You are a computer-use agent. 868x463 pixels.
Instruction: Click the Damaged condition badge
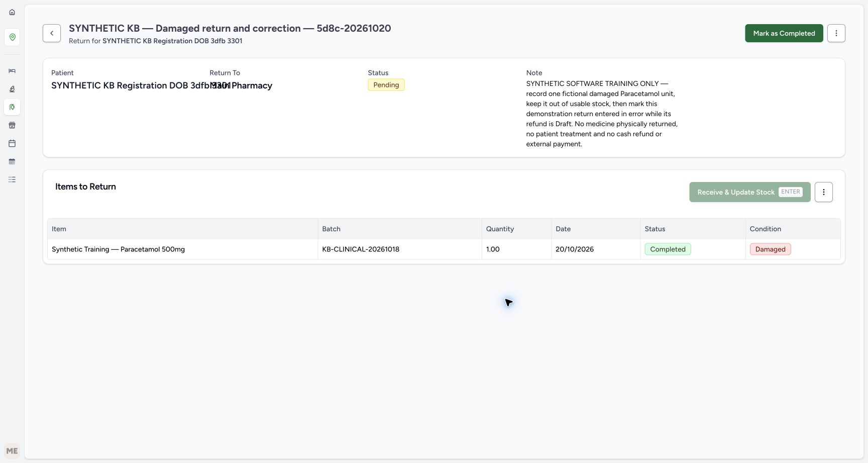pos(770,249)
